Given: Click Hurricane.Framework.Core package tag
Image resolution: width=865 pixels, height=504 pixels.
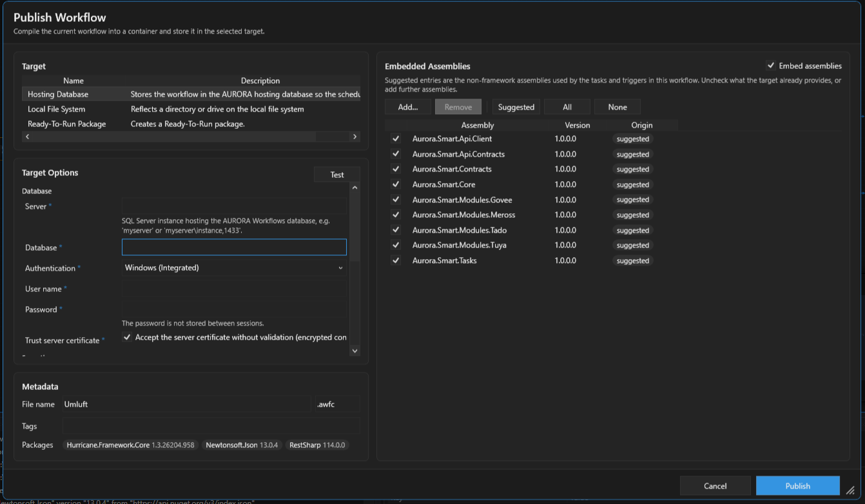Looking at the screenshot, I should coord(131,445).
